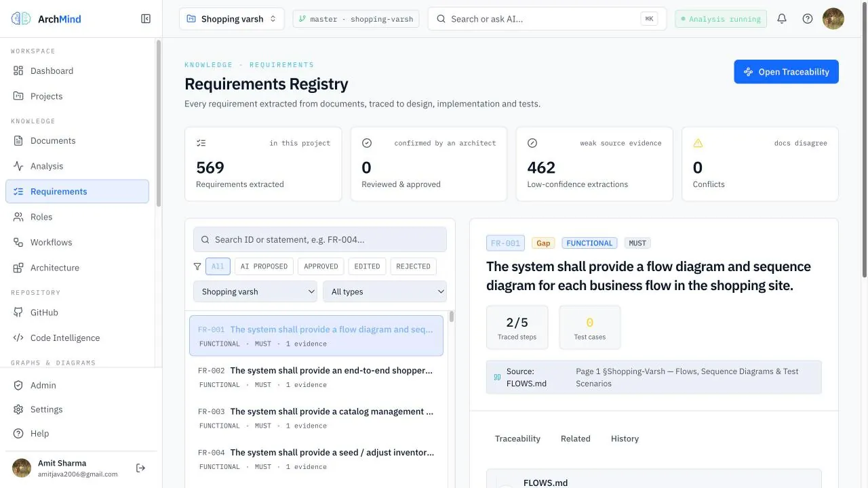Collapse the sidebar panel icon
The image size is (868, 488).
pos(146,19)
